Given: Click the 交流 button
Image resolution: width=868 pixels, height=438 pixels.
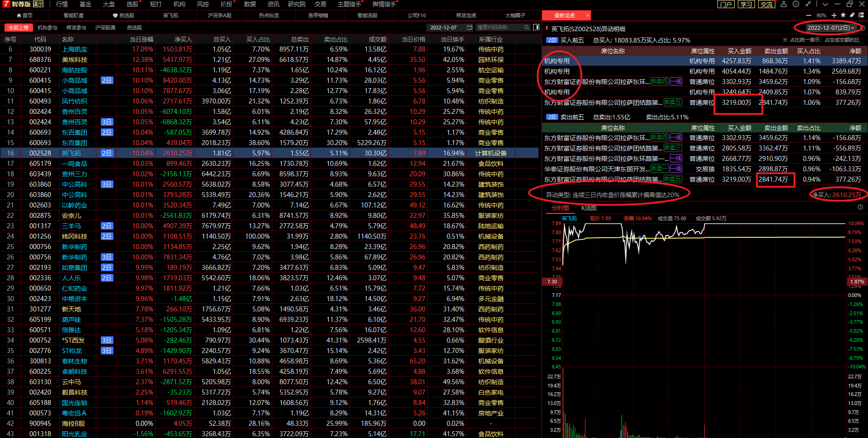Looking at the screenshot, I should (767, 4).
